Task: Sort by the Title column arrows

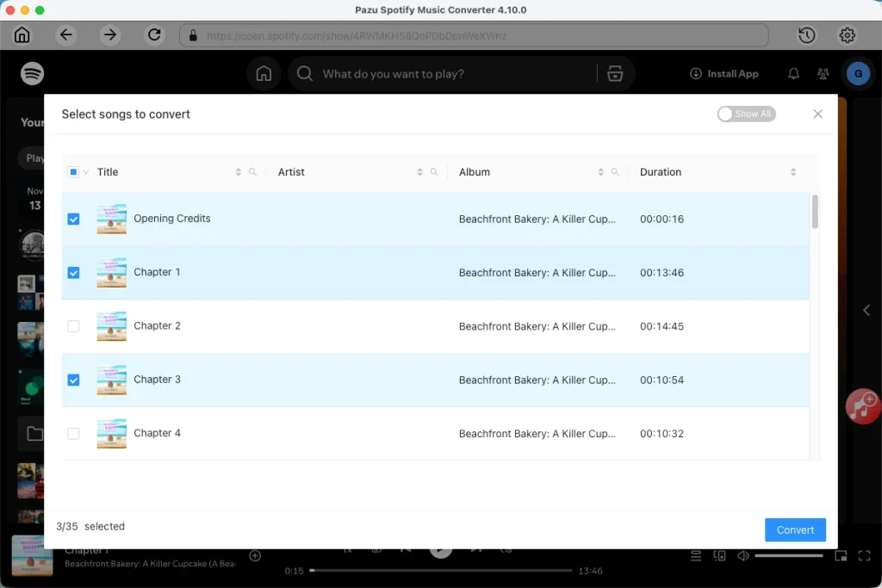Action: click(x=238, y=172)
